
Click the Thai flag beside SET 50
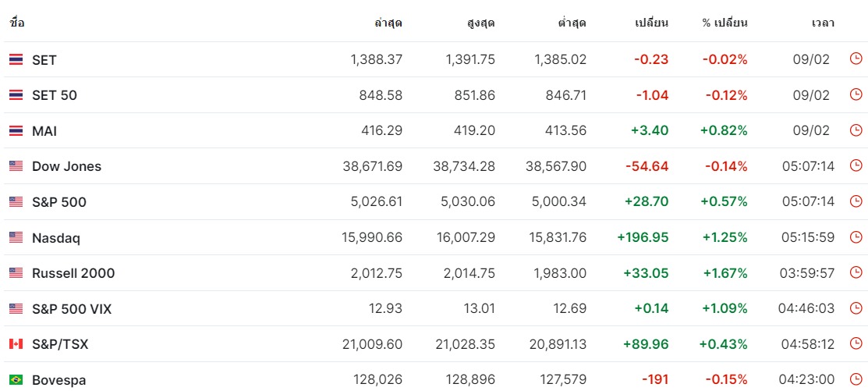pyautogui.click(x=16, y=95)
